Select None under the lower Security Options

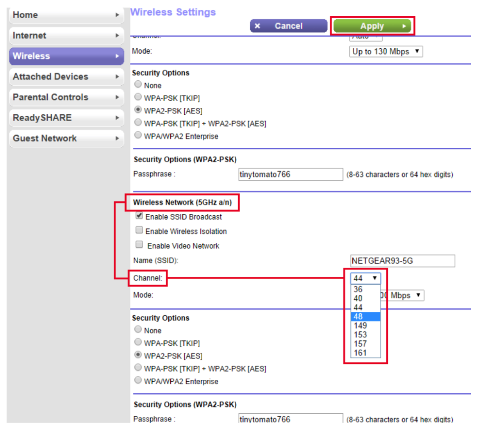(x=138, y=330)
